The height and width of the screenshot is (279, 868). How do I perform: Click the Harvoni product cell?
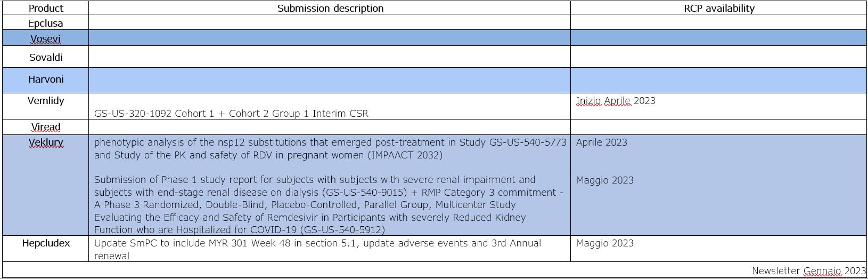point(46,79)
